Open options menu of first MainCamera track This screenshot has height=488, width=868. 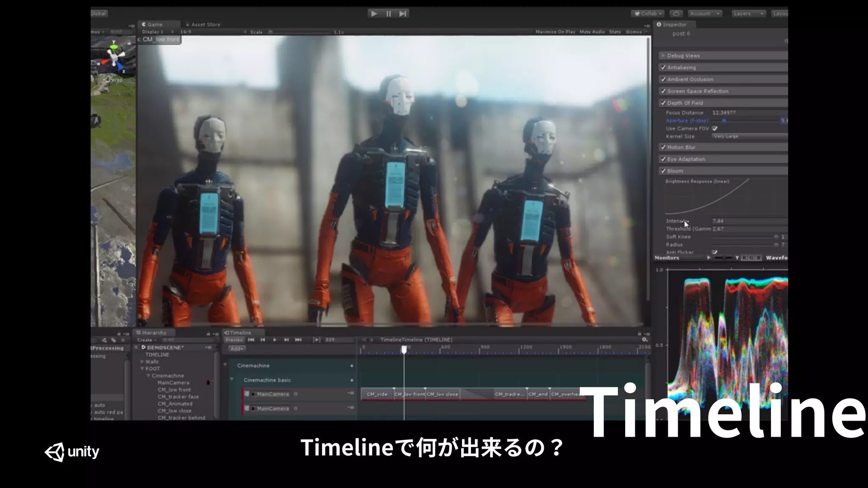(351, 394)
